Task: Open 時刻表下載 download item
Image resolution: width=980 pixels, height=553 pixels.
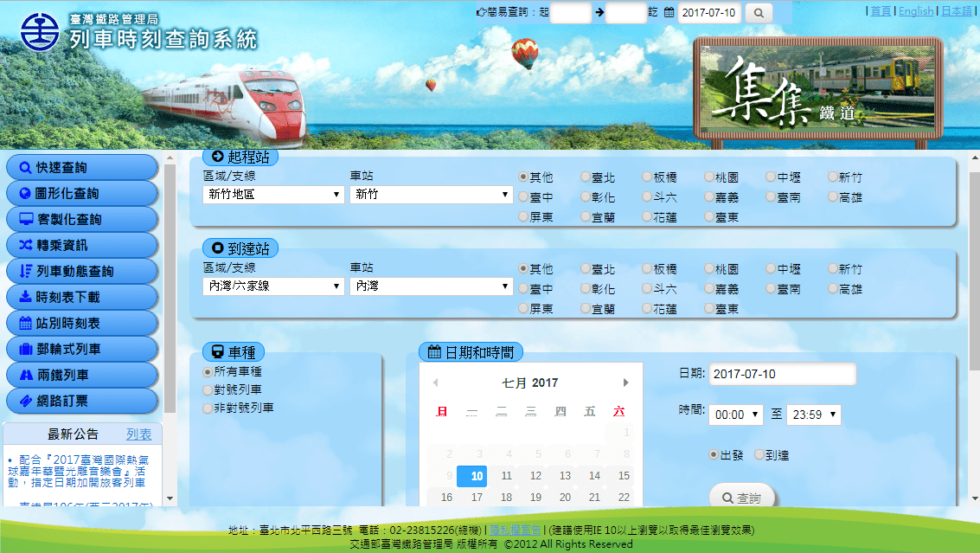Action: pyautogui.click(x=82, y=297)
